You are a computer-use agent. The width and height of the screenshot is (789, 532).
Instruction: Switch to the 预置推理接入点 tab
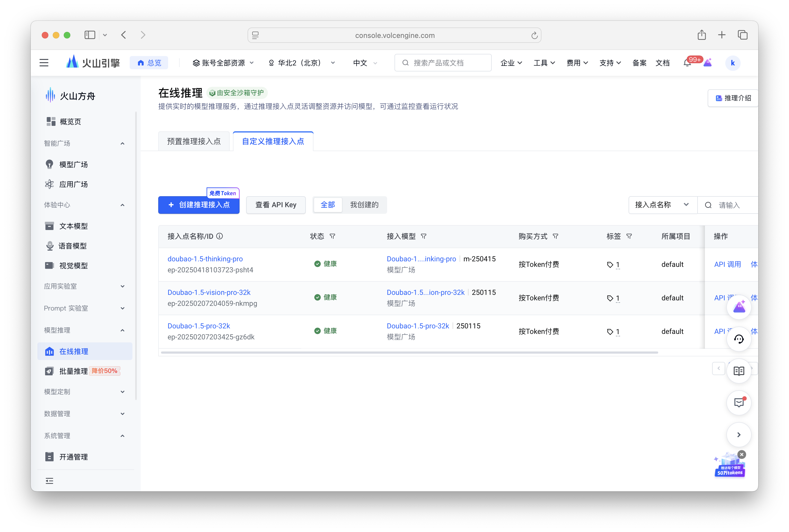coord(194,142)
